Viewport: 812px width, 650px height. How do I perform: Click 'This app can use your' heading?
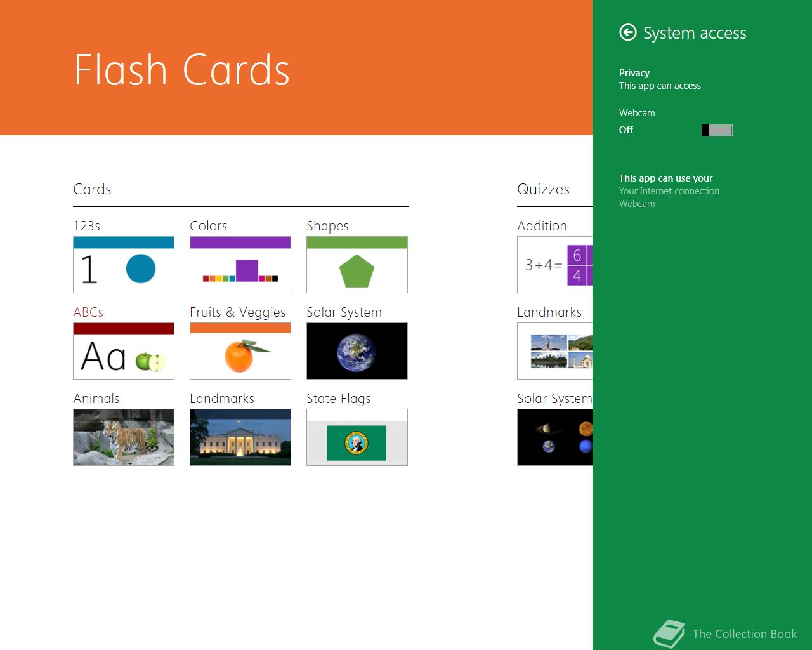(666, 178)
